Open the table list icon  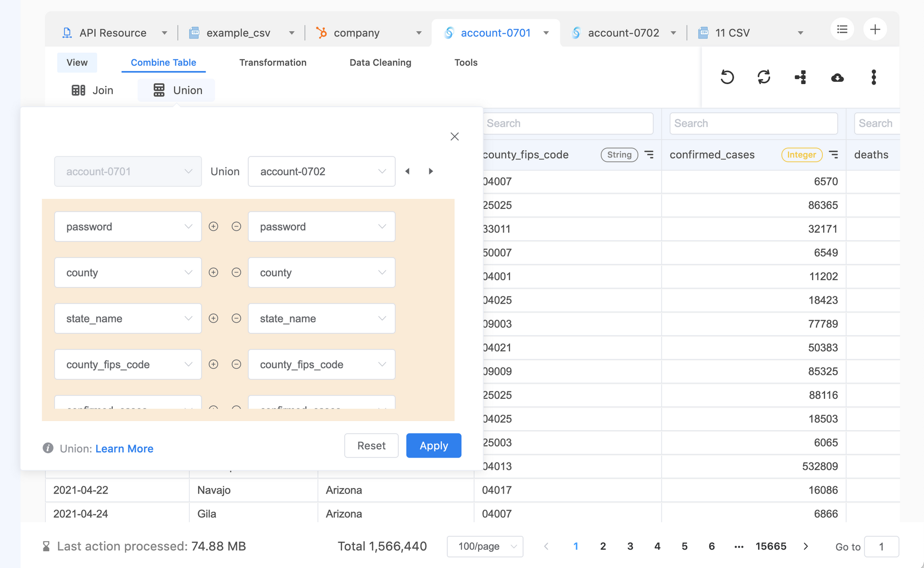pos(842,30)
